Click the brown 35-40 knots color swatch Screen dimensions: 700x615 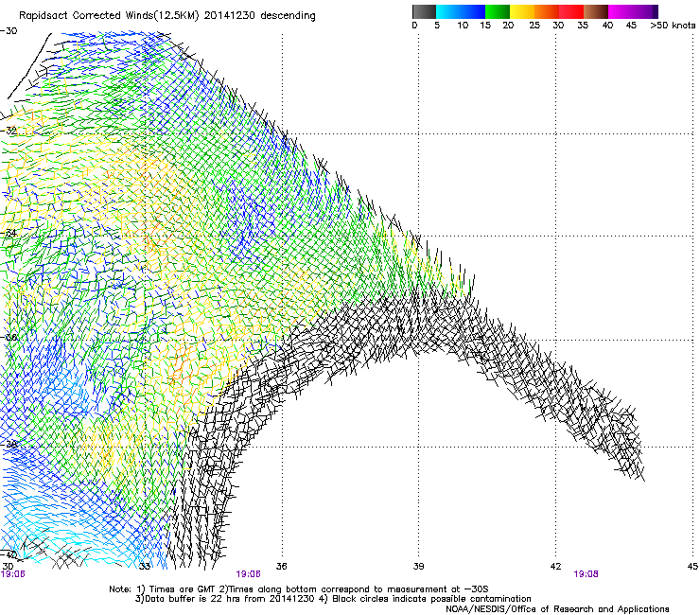point(596,11)
